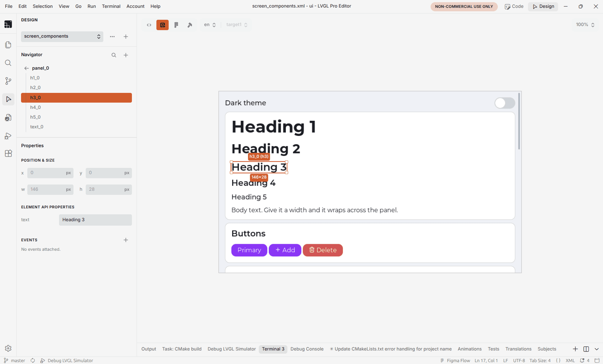Select text_0 in the Navigator tree
Screen dimensions: 603x364
click(76, 127)
